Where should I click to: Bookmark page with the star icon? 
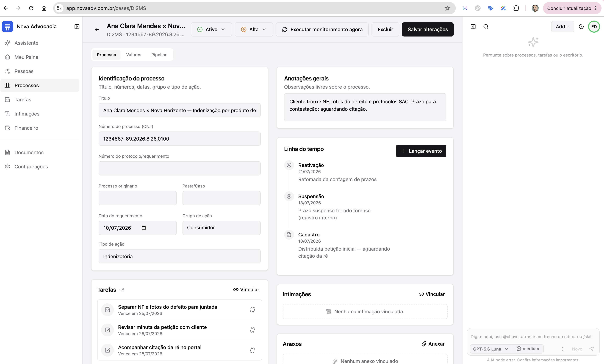(x=447, y=8)
